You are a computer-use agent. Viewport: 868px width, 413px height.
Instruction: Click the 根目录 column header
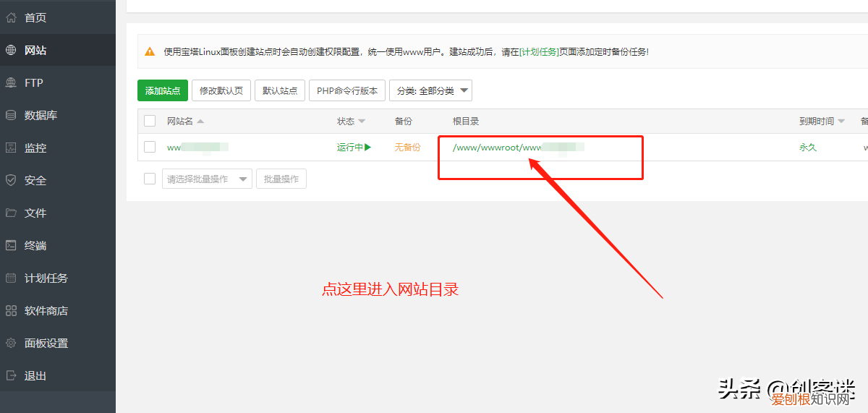pos(466,121)
